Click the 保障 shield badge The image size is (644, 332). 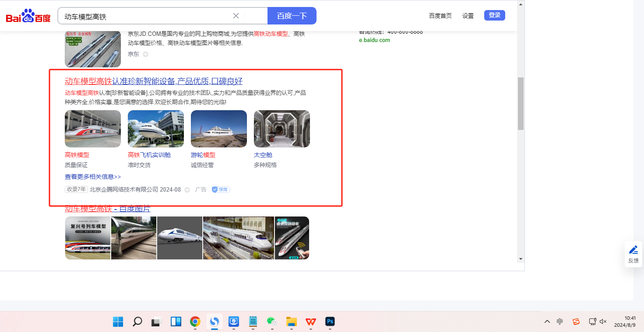[x=221, y=189]
